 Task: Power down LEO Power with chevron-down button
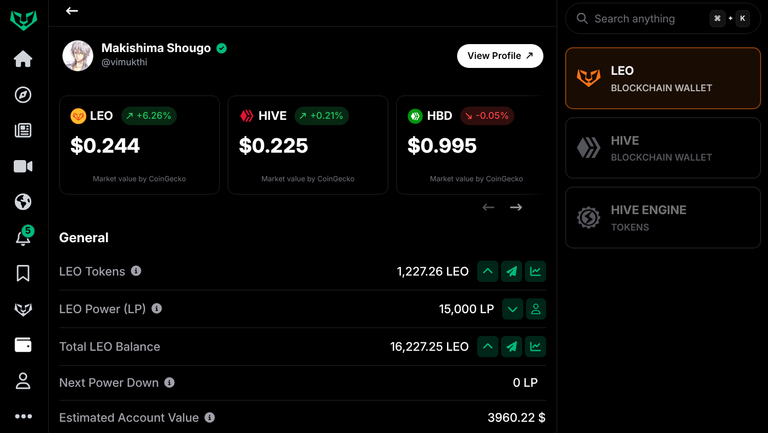tap(513, 309)
